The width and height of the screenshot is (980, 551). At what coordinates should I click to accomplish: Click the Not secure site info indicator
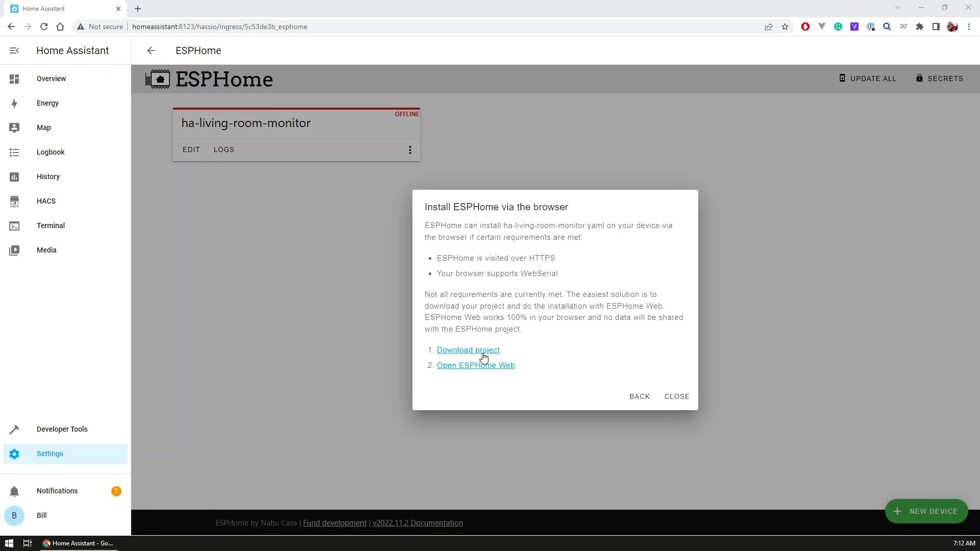tap(100, 27)
